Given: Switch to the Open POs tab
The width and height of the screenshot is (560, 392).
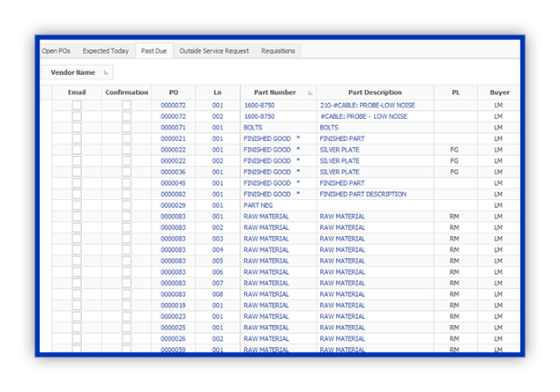Looking at the screenshot, I should pyautogui.click(x=56, y=51).
